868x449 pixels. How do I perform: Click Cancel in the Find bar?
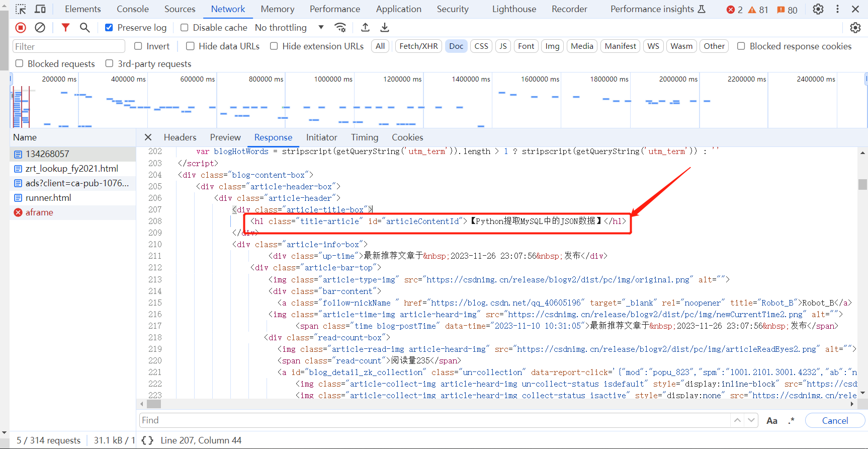point(835,421)
